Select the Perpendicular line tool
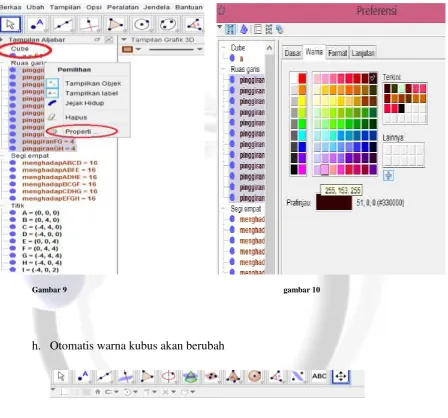 pos(89,24)
